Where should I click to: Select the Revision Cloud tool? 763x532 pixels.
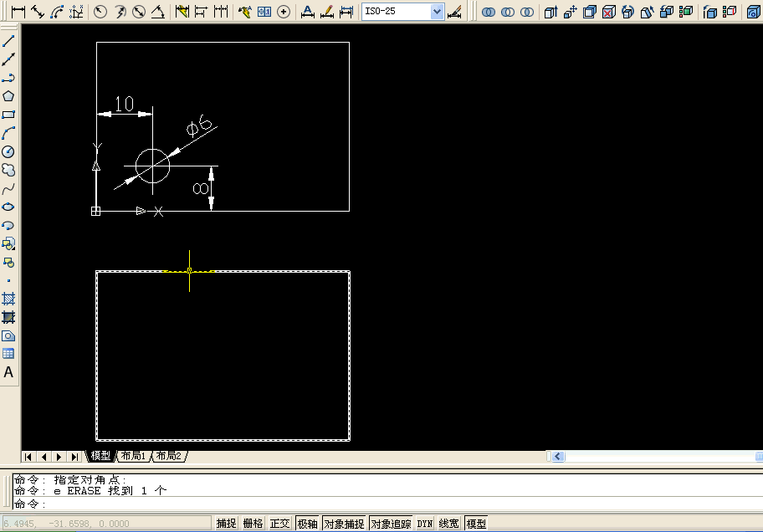8,170
